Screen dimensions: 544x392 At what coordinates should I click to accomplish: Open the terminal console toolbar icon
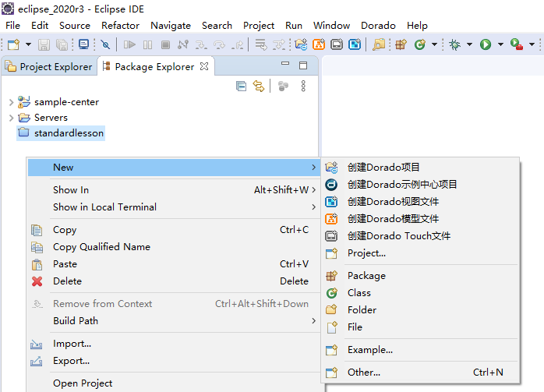pyautogui.click(x=83, y=44)
